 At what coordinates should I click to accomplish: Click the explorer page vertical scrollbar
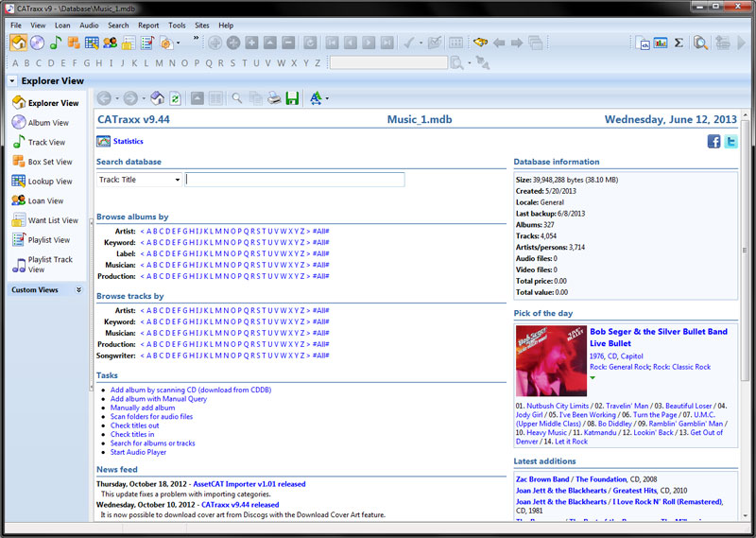click(x=745, y=250)
